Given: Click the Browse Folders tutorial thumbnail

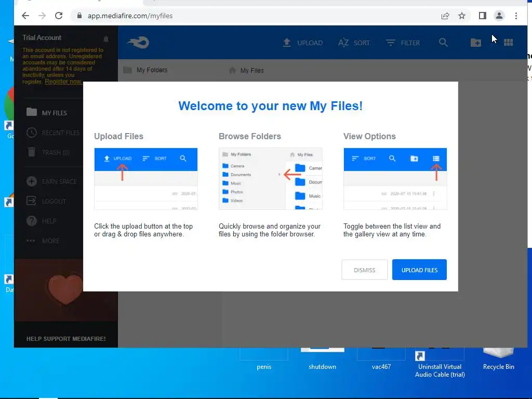Looking at the screenshot, I should [270, 179].
